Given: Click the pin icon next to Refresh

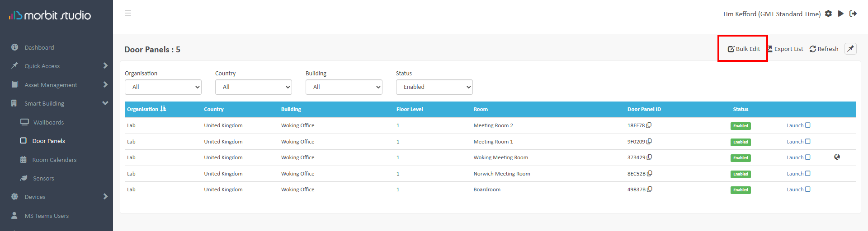Looking at the screenshot, I should point(850,49).
